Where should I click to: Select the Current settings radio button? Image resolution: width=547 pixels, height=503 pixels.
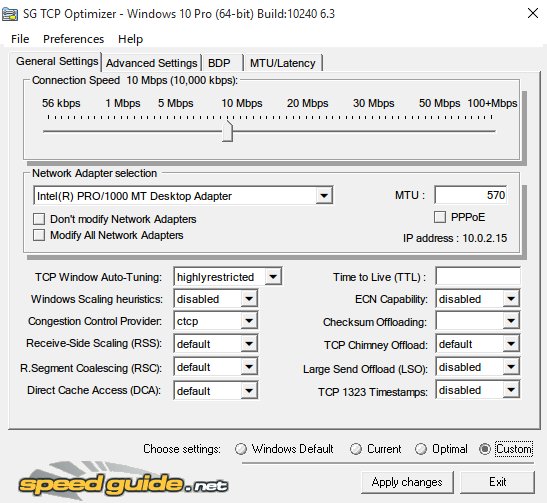click(356, 449)
